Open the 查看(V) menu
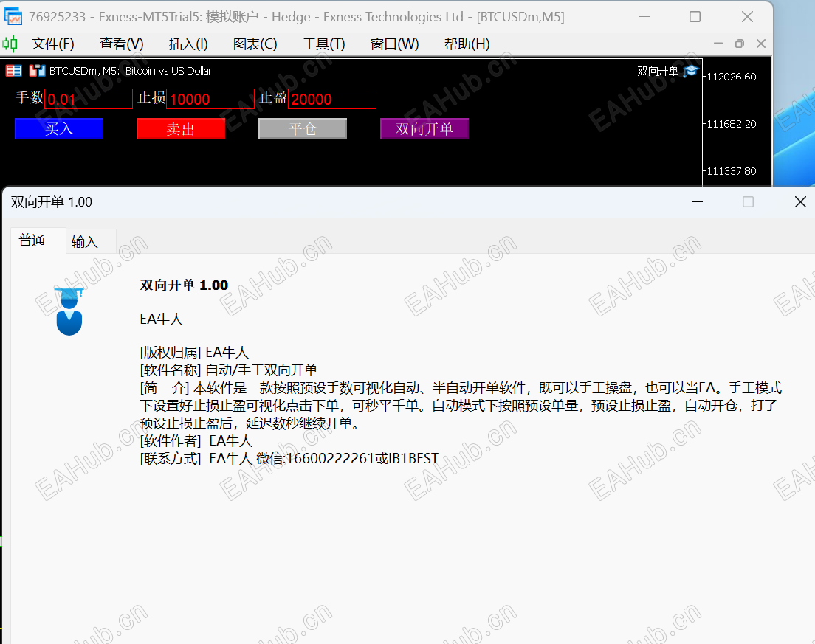Image resolution: width=815 pixels, height=644 pixels. tap(120, 44)
